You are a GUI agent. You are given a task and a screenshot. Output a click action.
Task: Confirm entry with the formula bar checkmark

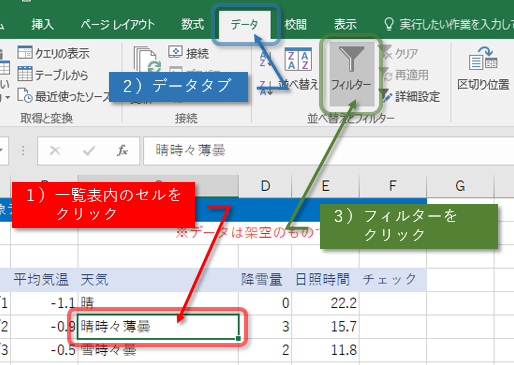coord(89,151)
